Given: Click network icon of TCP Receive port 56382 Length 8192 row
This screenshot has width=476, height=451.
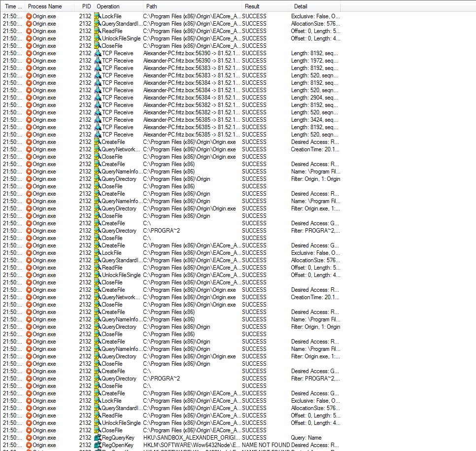Looking at the screenshot, I should (98, 105).
